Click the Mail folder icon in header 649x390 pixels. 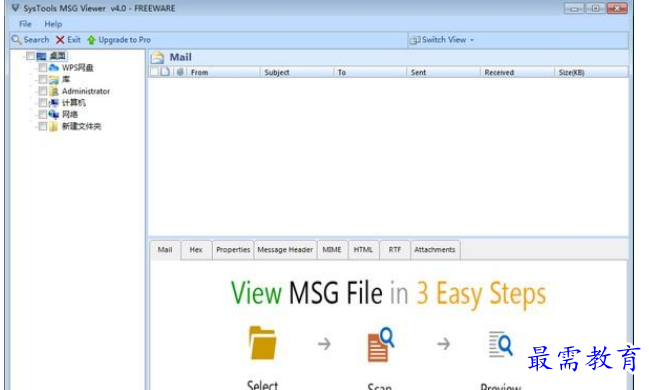pyautogui.click(x=157, y=57)
